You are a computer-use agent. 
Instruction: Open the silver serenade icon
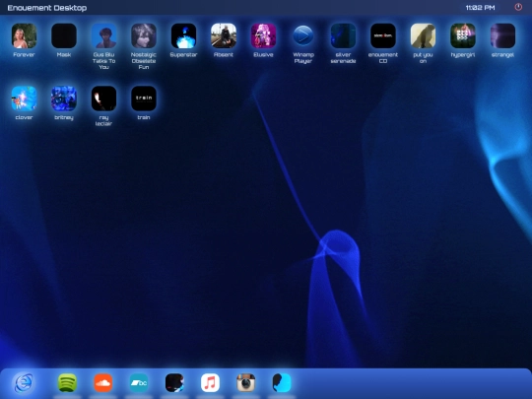[x=343, y=35]
